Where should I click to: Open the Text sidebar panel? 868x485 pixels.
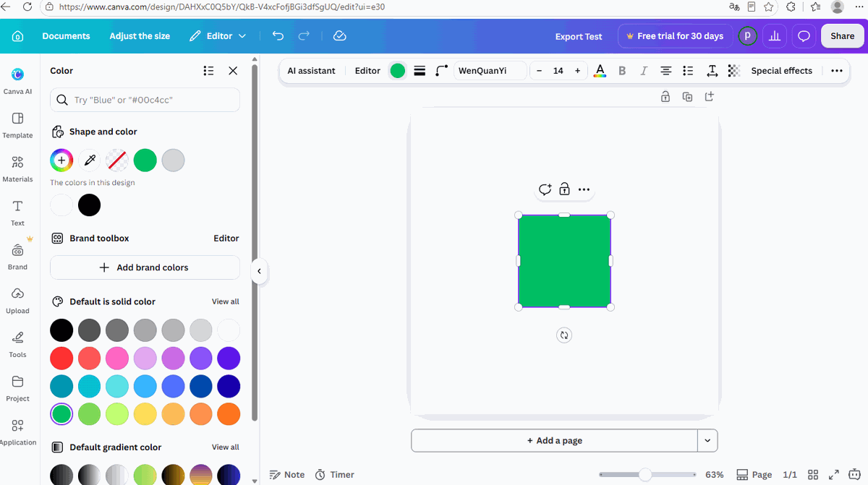click(x=17, y=213)
